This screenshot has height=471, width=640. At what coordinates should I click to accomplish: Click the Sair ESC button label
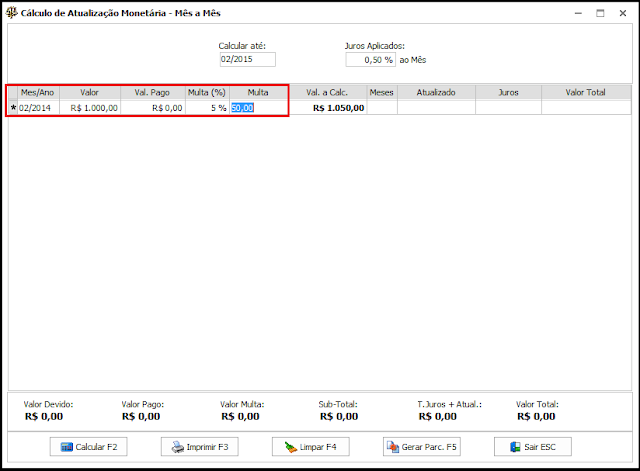click(x=540, y=447)
